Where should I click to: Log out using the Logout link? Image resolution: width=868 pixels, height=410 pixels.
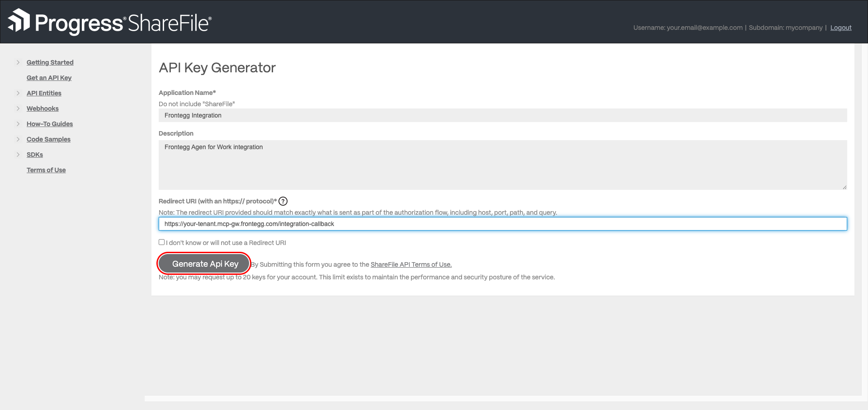coord(841,28)
